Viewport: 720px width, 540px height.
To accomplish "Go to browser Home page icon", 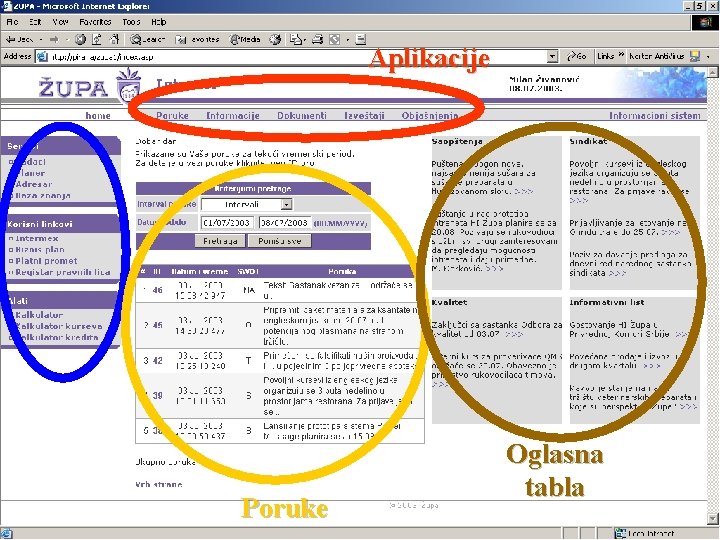I will (114, 39).
